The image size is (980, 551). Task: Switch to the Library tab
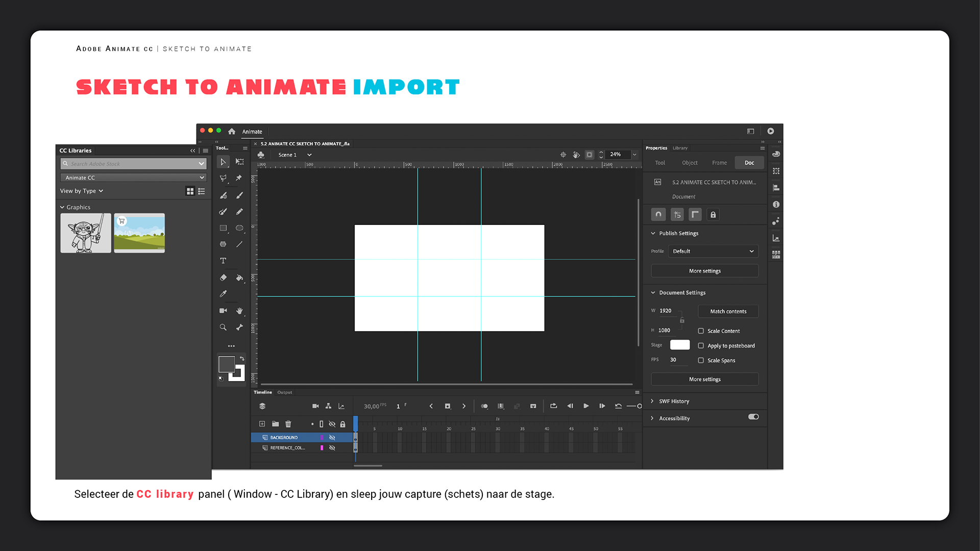coord(680,148)
